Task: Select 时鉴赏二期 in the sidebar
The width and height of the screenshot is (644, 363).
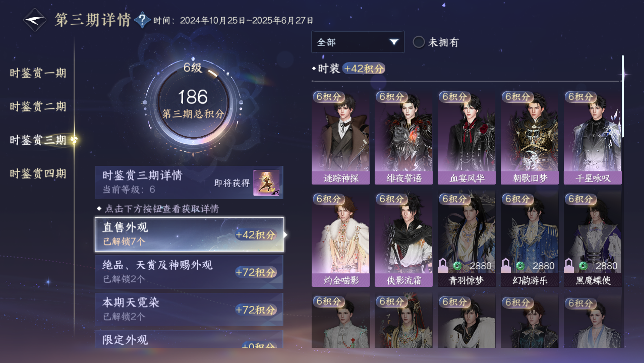Action: 38,107
